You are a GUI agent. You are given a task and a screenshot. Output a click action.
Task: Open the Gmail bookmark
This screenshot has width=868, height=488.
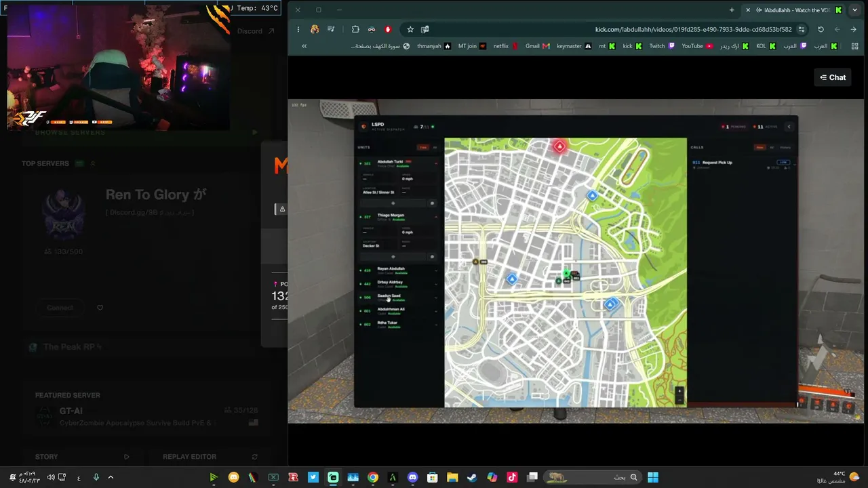click(x=537, y=46)
